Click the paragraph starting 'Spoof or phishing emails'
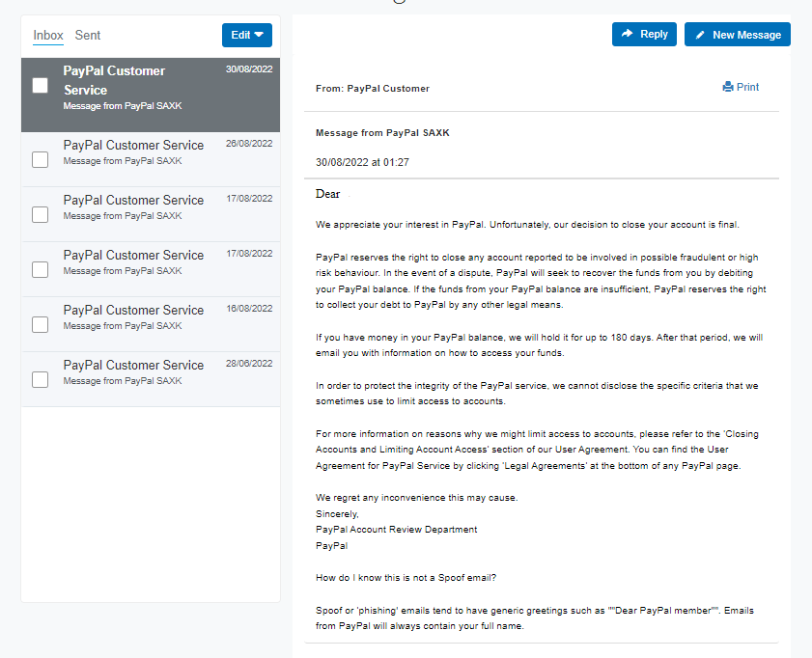The width and height of the screenshot is (812, 658). [x=535, y=618]
